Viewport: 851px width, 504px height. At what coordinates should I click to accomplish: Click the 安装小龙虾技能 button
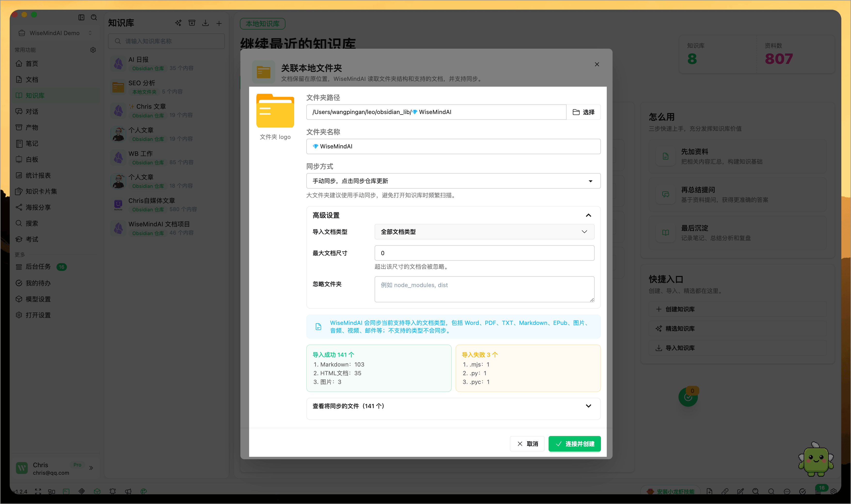pos(670,491)
